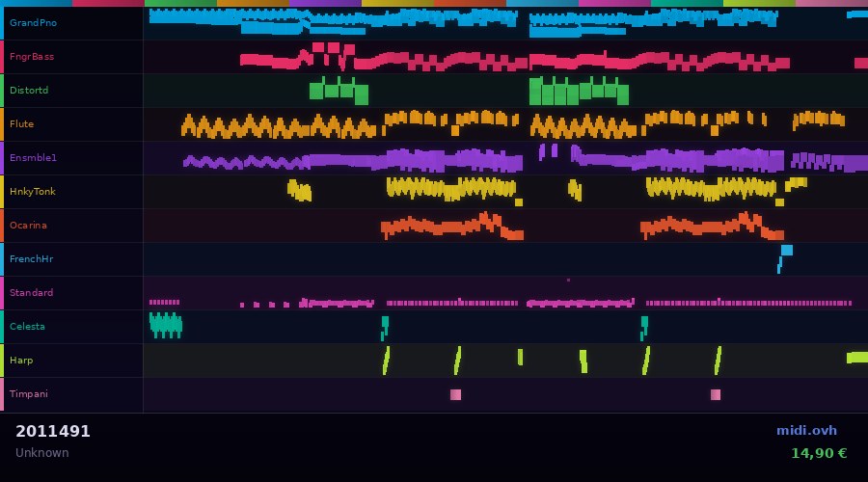Click the Standard drum track label
The height and width of the screenshot is (482, 868).
(32, 293)
